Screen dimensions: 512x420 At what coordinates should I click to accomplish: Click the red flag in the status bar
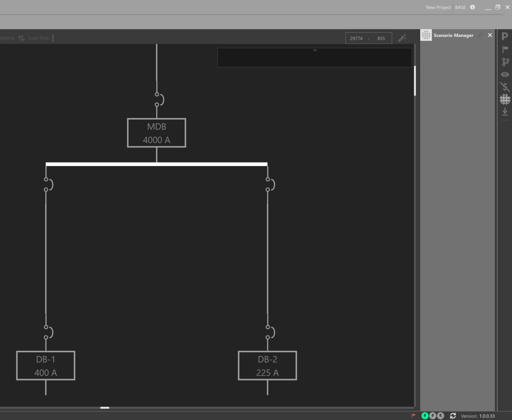point(413,416)
